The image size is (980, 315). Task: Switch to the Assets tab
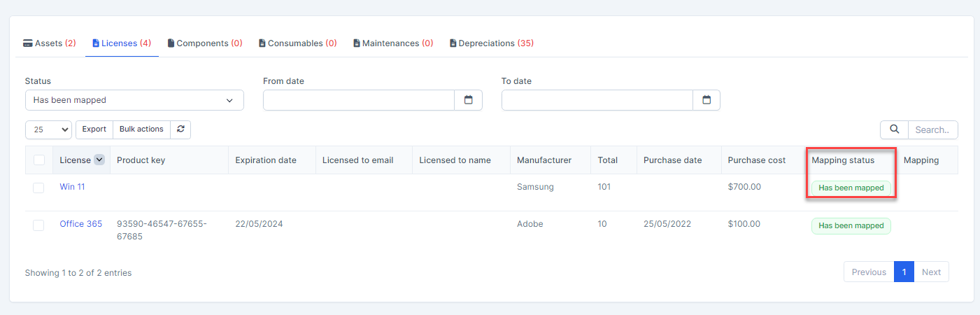(x=49, y=43)
